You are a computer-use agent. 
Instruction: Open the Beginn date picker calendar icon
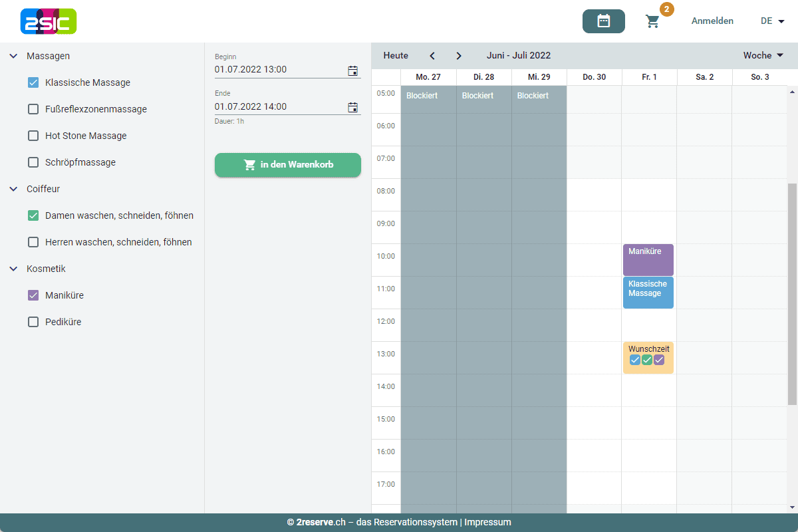pos(352,70)
